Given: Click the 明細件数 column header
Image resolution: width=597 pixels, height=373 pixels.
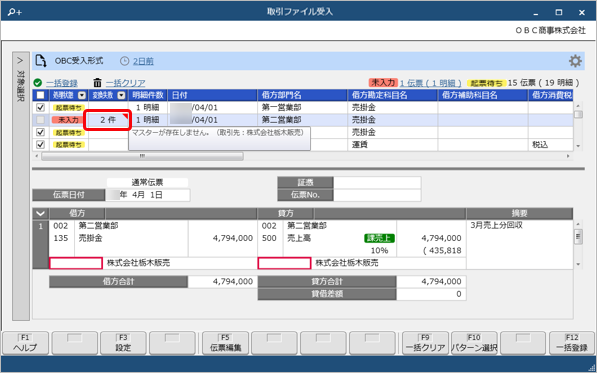Looking at the screenshot, I should 148,95.
